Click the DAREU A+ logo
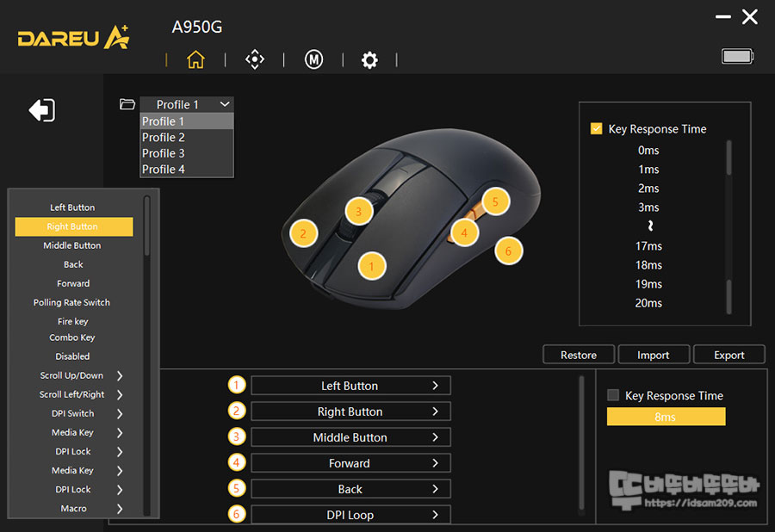Image resolution: width=775 pixels, height=532 pixels. pos(74,38)
